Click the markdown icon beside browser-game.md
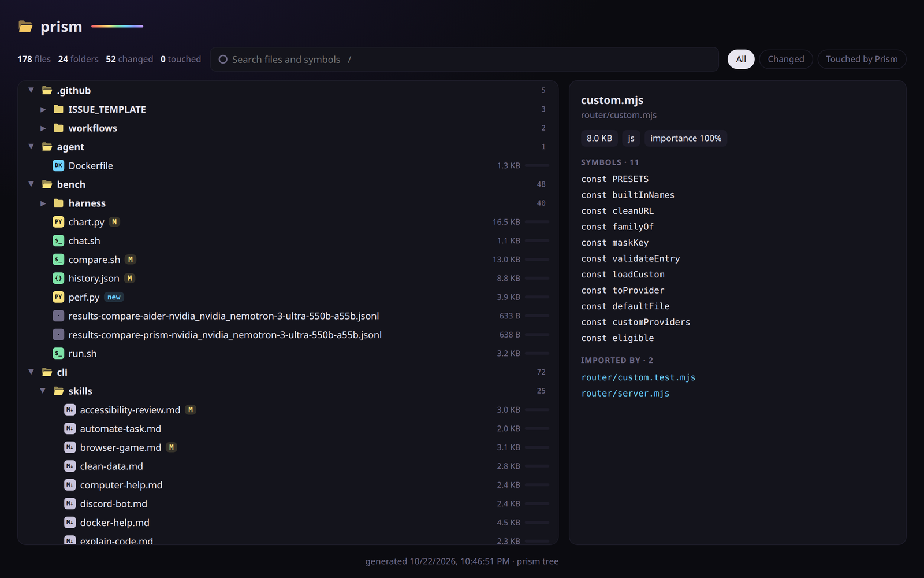This screenshot has height=578, width=924. (x=70, y=447)
